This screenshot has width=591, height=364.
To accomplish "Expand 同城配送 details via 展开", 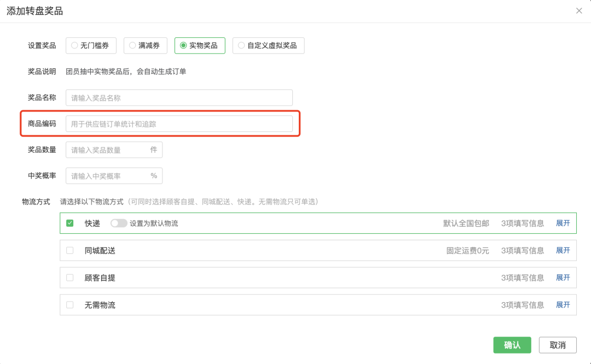I will coord(563,251).
